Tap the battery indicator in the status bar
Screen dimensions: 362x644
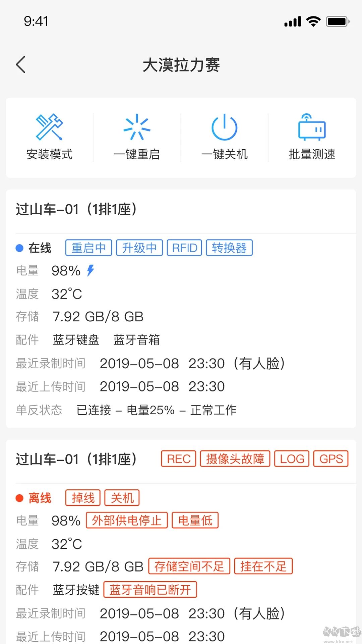pyautogui.click(x=336, y=21)
